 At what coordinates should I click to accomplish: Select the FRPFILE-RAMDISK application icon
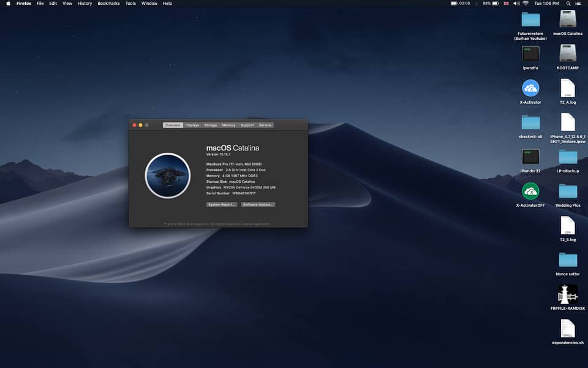point(568,294)
